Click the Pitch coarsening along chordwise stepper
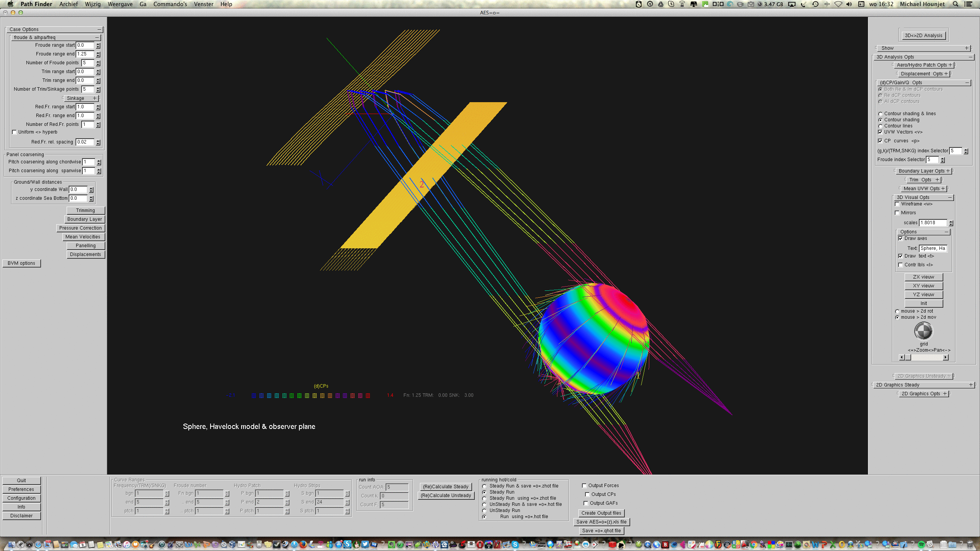The width and height of the screenshot is (980, 551). click(x=99, y=162)
